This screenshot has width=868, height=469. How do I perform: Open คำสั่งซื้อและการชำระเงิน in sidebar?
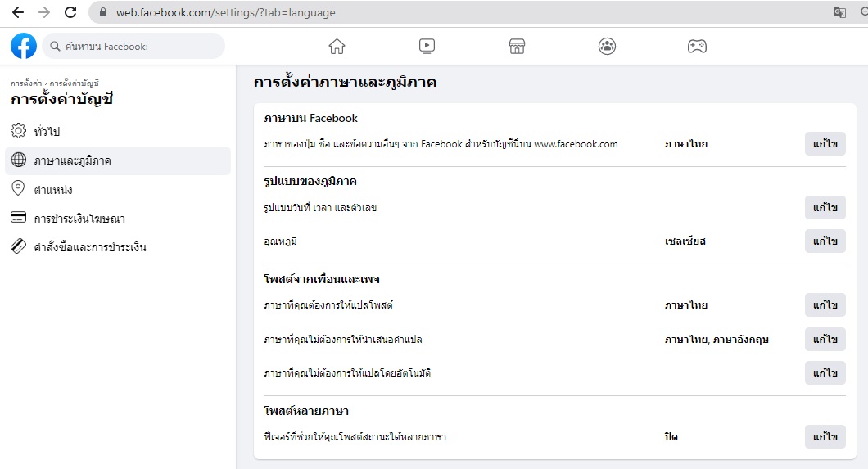click(89, 247)
